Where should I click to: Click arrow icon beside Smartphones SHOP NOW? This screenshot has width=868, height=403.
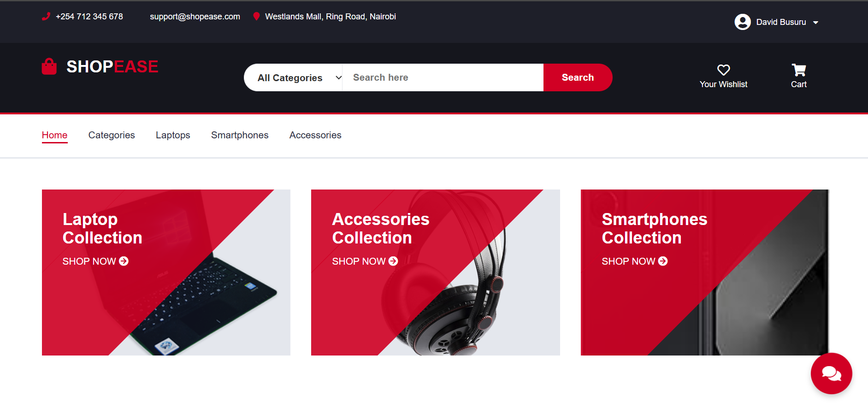tap(663, 261)
